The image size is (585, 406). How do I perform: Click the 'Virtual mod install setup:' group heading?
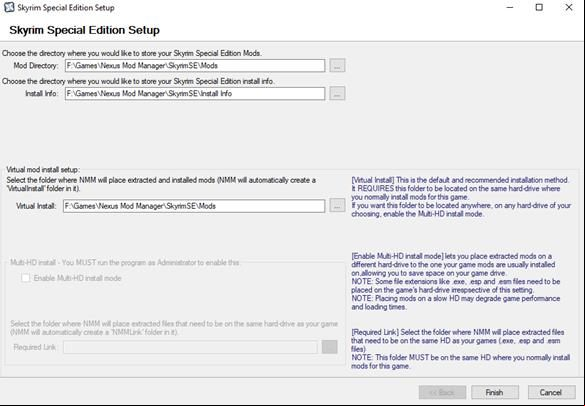pos(43,170)
